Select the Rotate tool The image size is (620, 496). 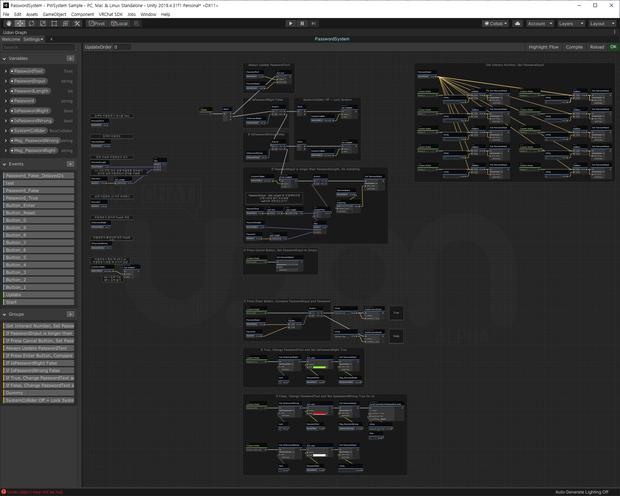click(31, 23)
